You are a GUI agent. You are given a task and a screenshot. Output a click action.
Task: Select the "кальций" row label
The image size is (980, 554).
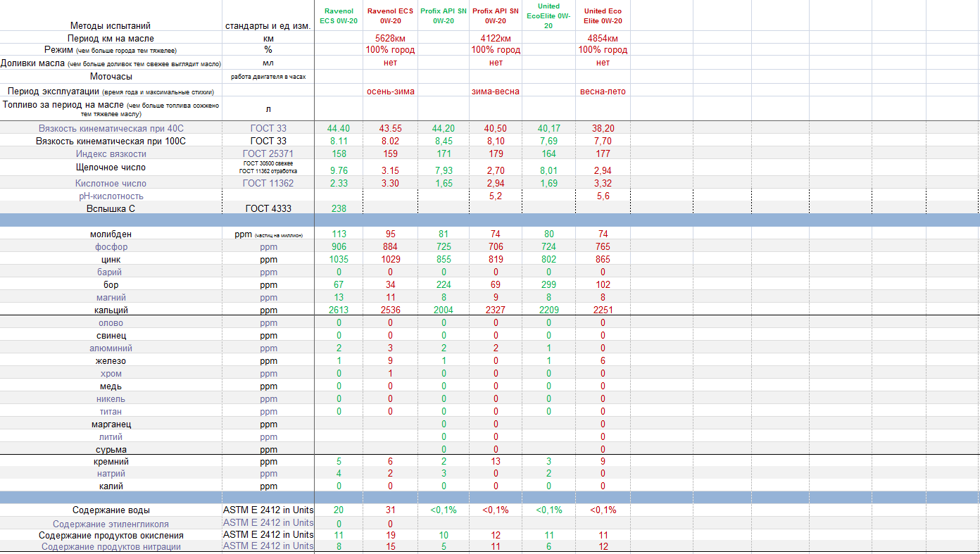[111, 310]
